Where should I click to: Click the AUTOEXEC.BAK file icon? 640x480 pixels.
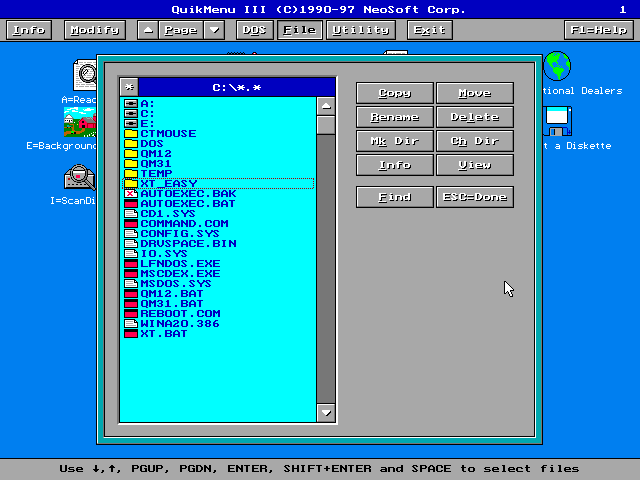tap(131, 193)
